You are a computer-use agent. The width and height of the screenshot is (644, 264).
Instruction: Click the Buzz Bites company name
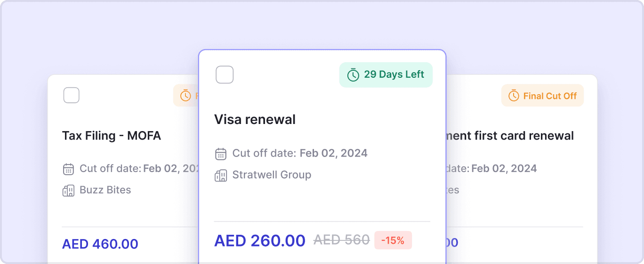pyautogui.click(x=105, y=190)
